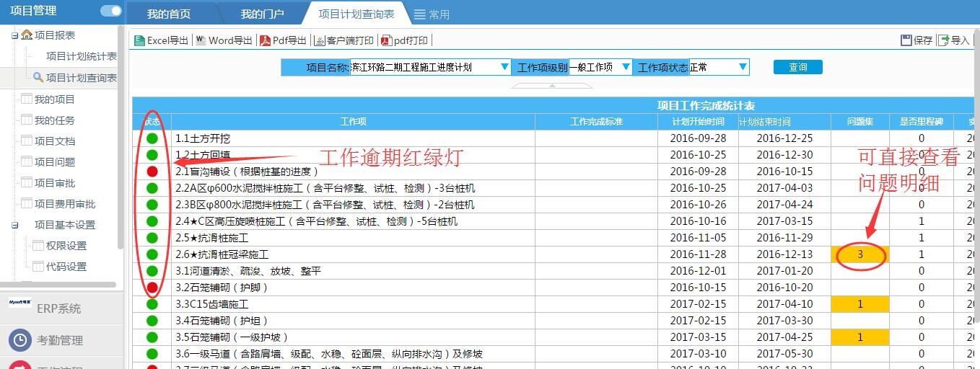
Task: Open 考勤管理 clock icon in sidebar
Action: [21, 340]
